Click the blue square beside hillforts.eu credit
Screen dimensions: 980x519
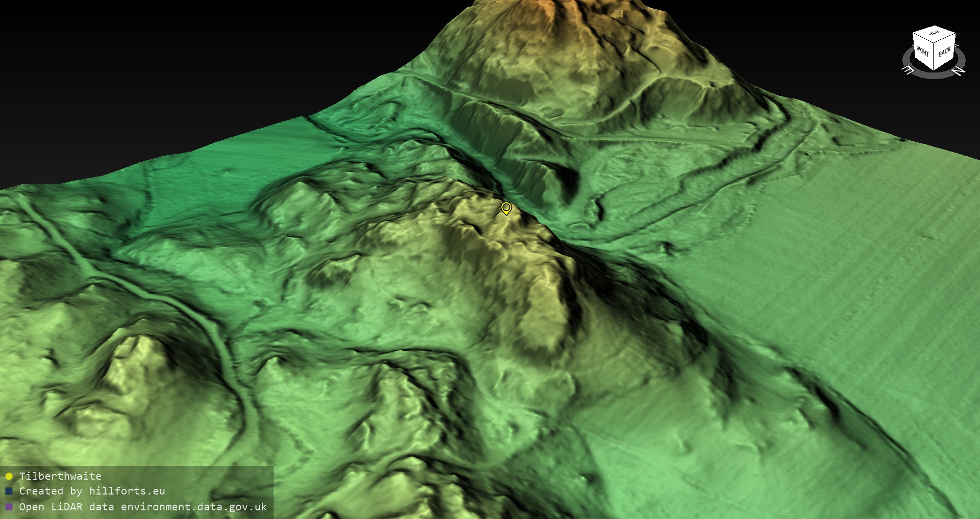[9, 491]
